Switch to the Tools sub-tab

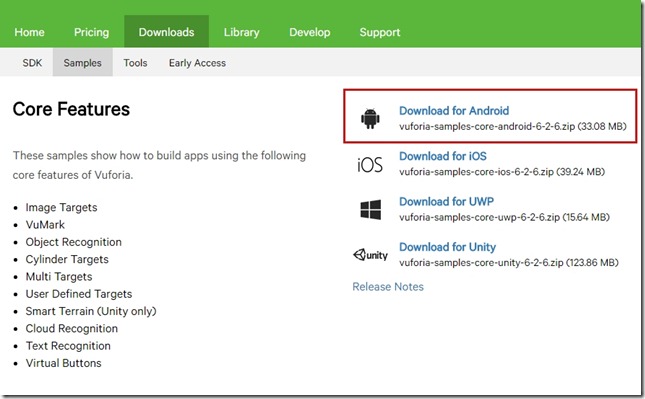coord(135,63)
